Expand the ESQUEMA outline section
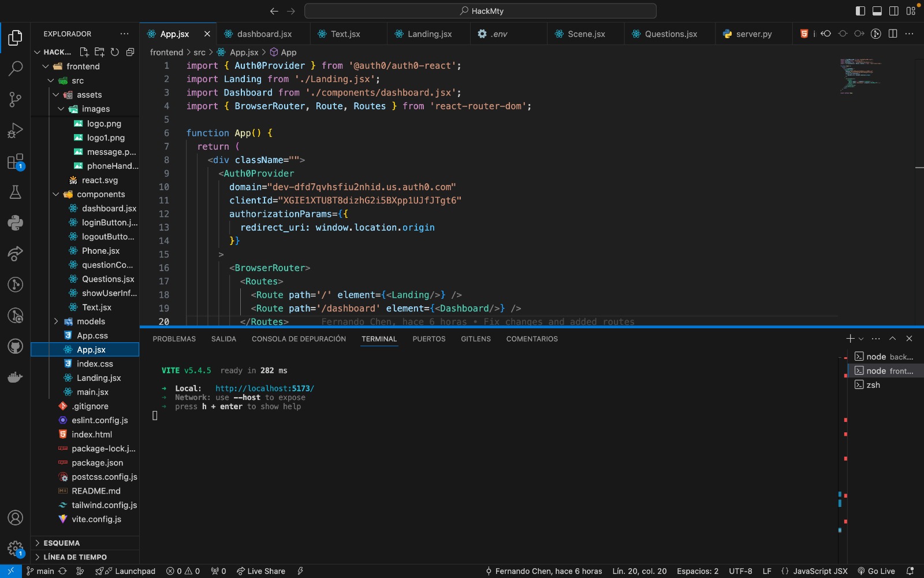This screenshot has width=924, height=578. click(x=61, y=543)
